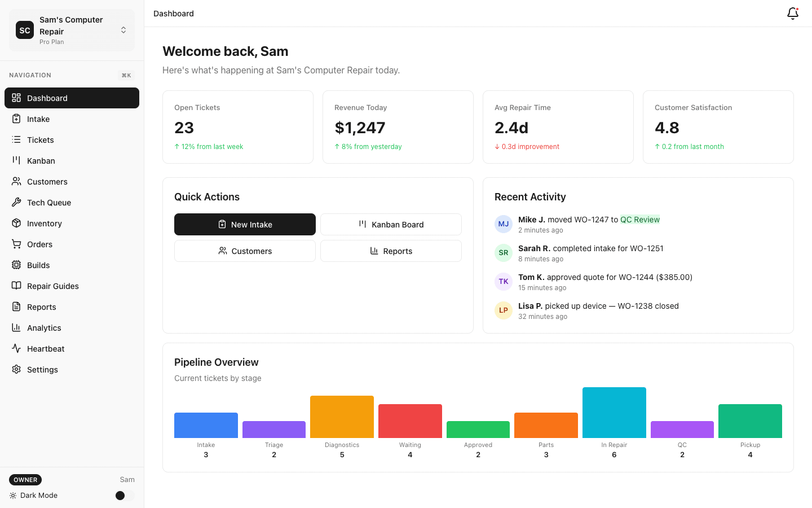Click the Analytics chart icon in sidebar
This screenshot has width=812, height=508.
click(x=17, y=327)
